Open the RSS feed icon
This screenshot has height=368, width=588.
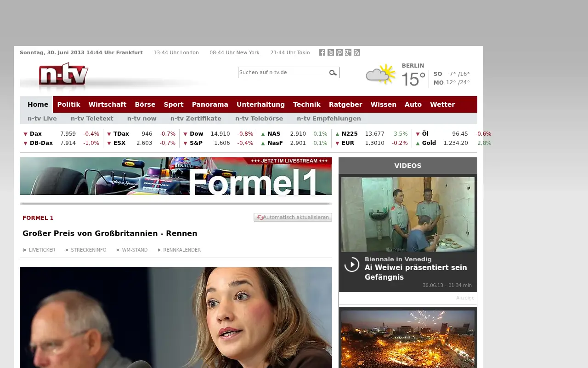point(357,52)
